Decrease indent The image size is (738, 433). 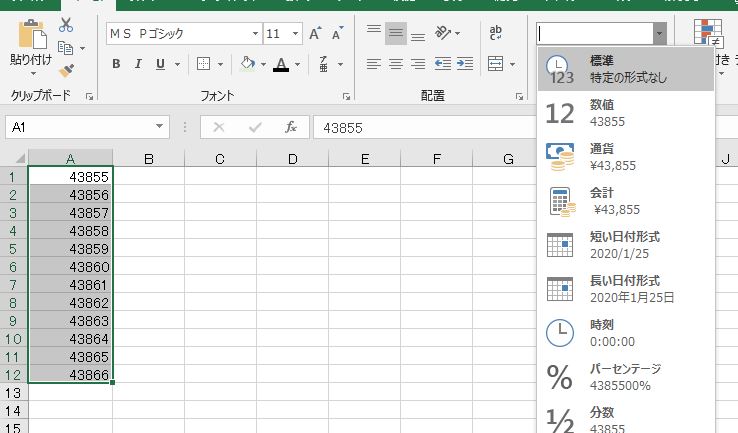(443, 64)
